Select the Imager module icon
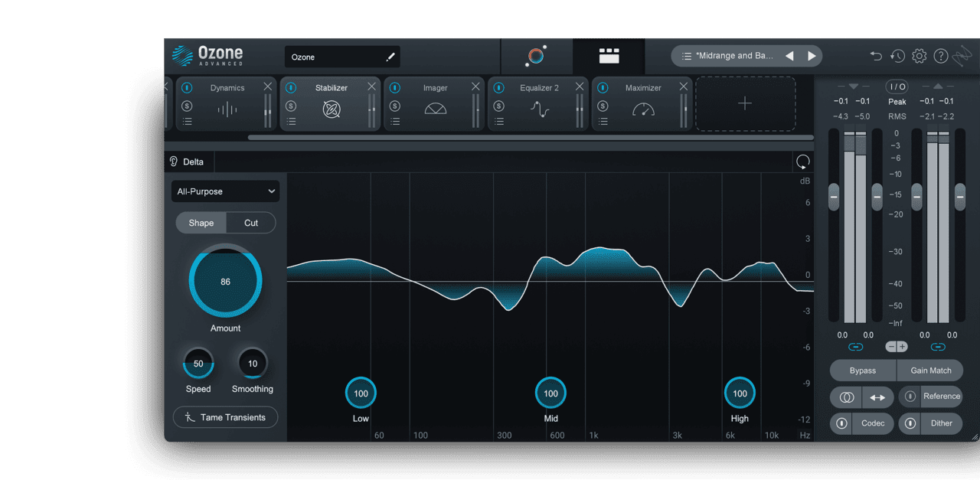This screenshot has width=980, height=480. pos(436,109)
